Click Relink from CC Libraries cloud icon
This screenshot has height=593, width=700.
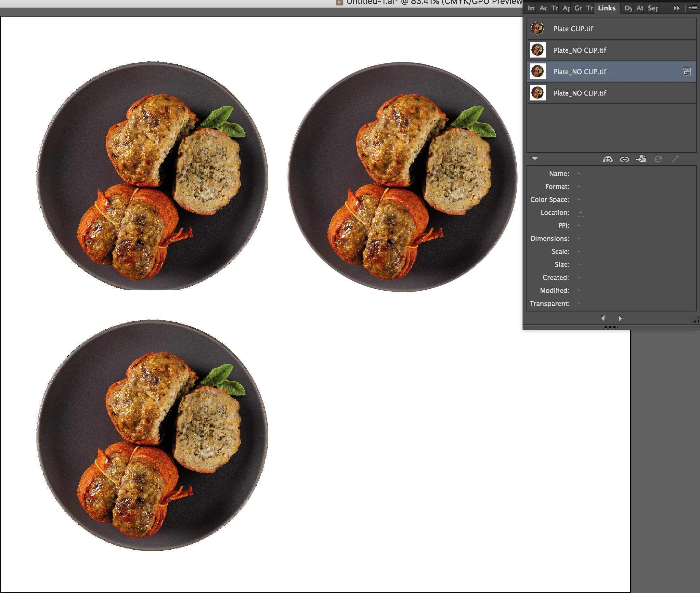tap(607, 159)
